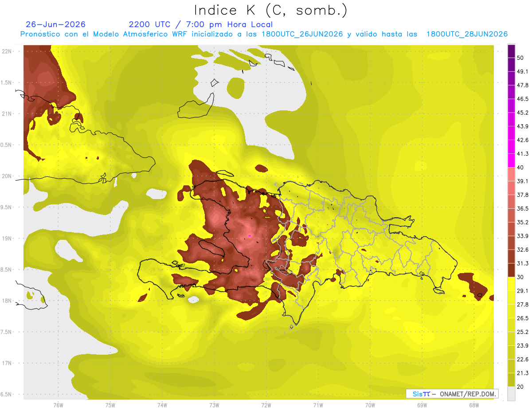Screen dimensions: 532x411
Task: Click the "26.5" color scale value
Action: coord(523,318)
